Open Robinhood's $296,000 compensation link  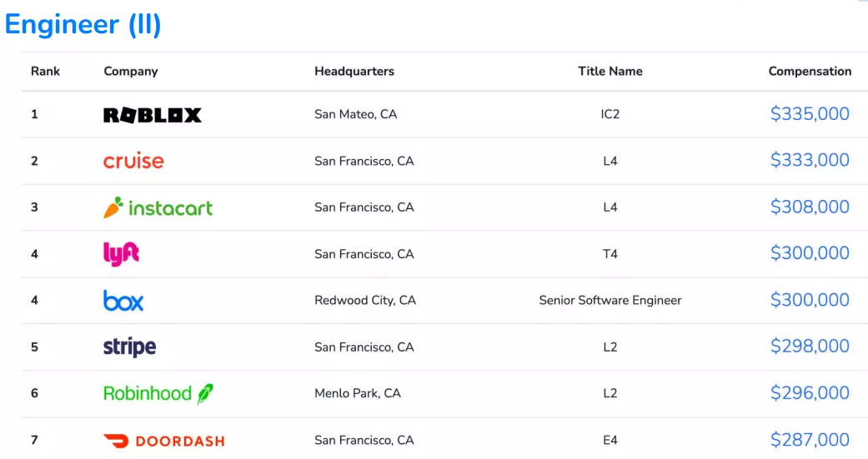click(810, 393)
